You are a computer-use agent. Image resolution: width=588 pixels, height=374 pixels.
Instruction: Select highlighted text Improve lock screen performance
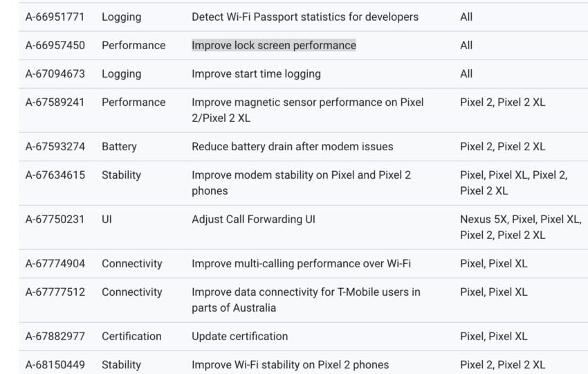click(x=274, y=46)
